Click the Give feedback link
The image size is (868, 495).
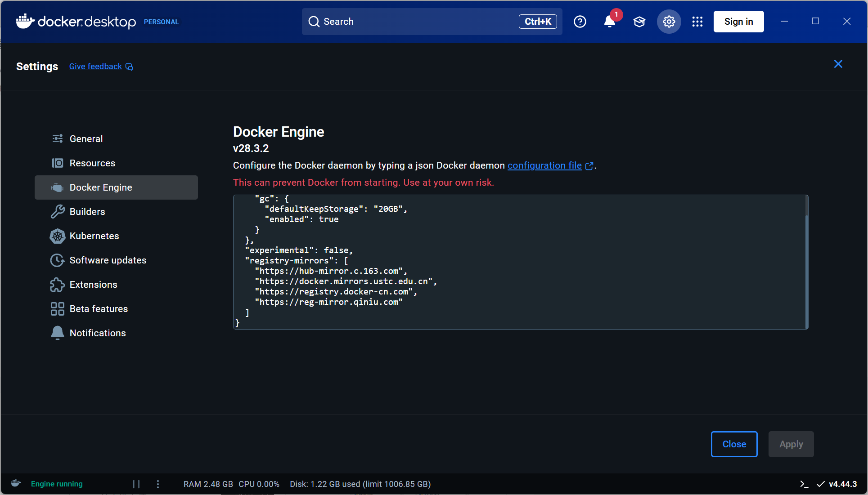(x=95, y=67)
